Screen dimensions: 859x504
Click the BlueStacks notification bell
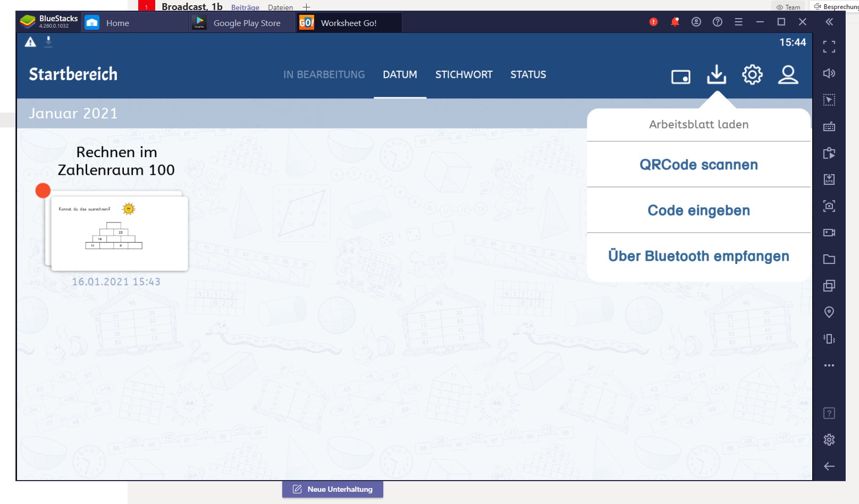675,22
